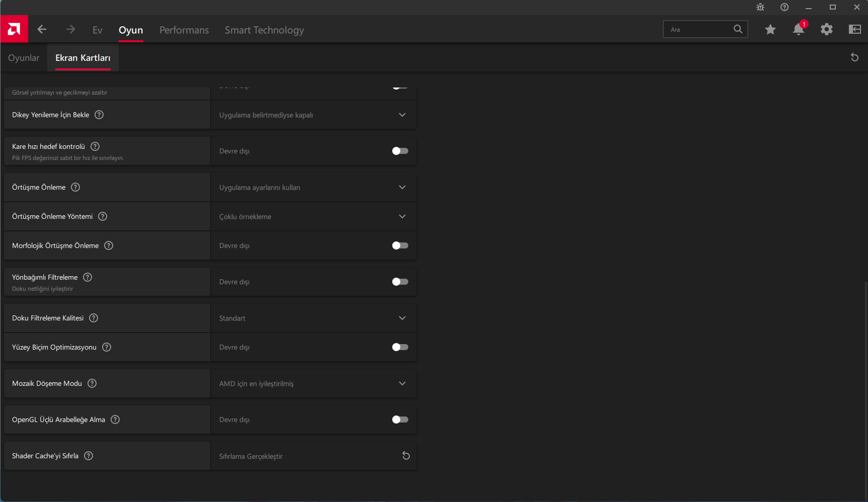Image resolution: width=868 pixels, height=502 pixels.
Task: Switch to the Performans tab
Action: (184, 30)
